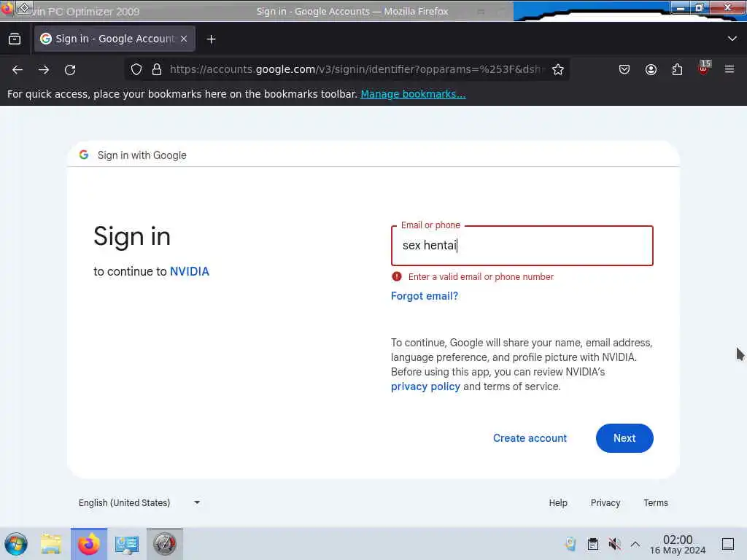This screenshot has width=747, height=560.
Task: Open the file explorer taskbar icon
Action: [51, 544]
